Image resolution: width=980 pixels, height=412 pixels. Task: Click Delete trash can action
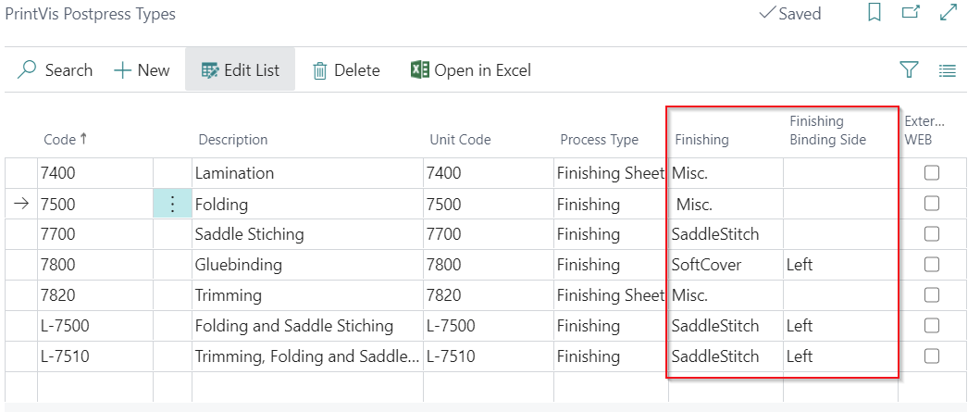[346, 69]
